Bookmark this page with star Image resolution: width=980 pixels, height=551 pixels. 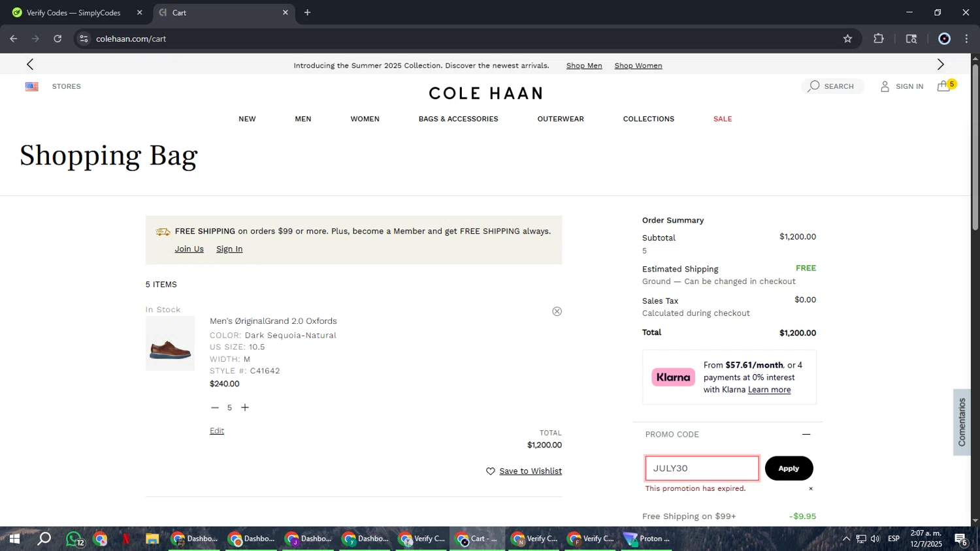click(x=847, y=39)
